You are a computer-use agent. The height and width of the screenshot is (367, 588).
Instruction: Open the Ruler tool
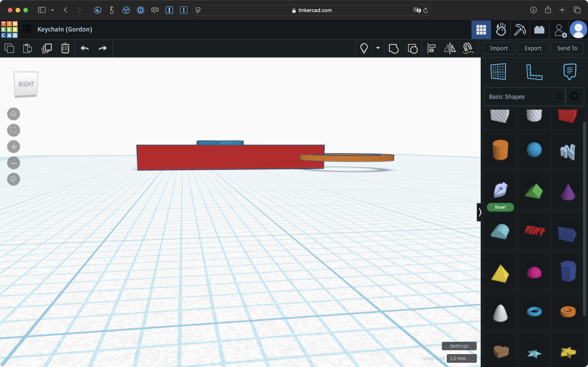[534, 72]
